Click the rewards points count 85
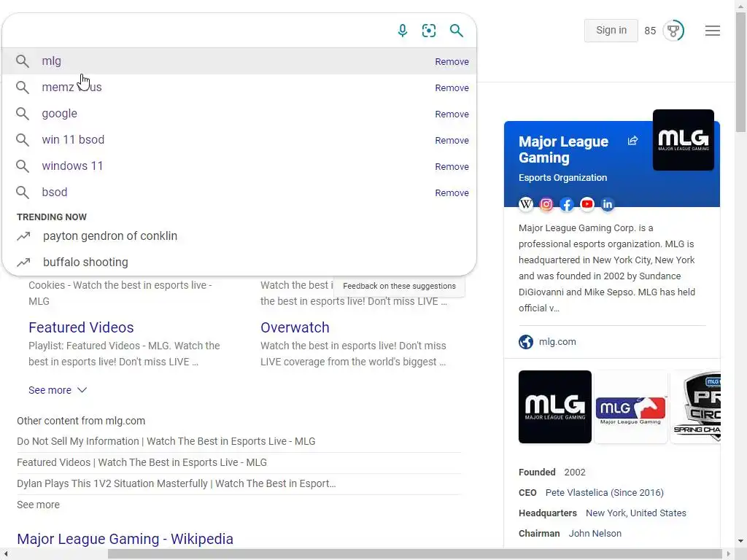The width and height of the screenshot is (747, 560). tap(650, 31)
